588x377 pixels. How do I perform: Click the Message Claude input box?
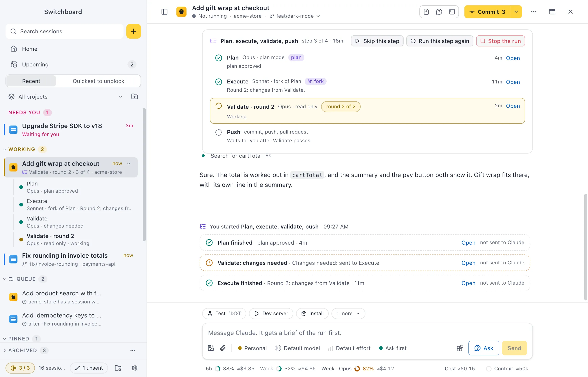(367, 332)
